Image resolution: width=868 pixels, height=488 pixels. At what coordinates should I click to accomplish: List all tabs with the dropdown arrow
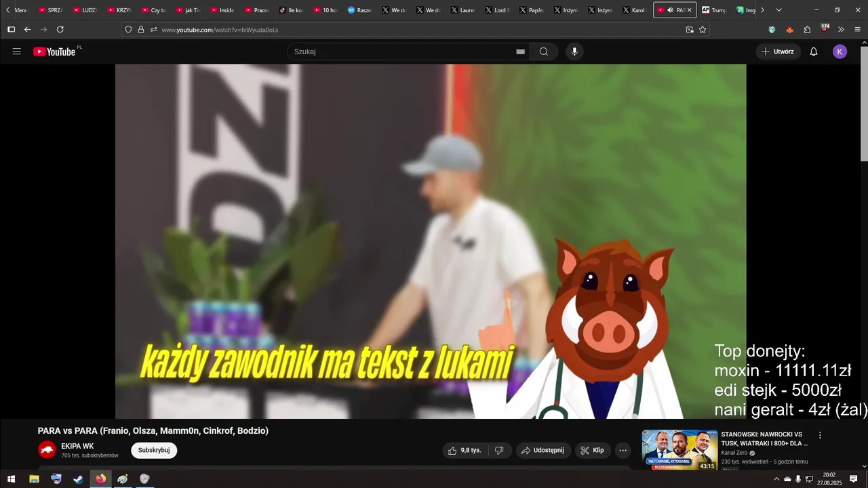pos(778,10)
